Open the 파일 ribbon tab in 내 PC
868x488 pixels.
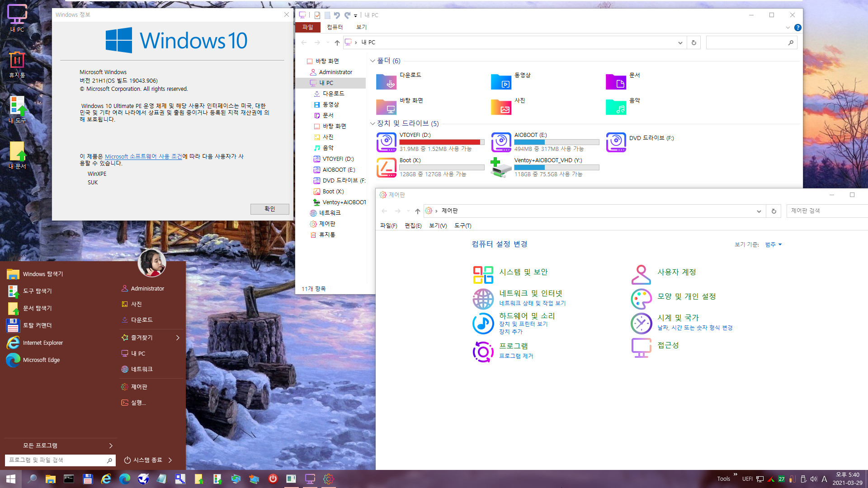pos(308,27)
